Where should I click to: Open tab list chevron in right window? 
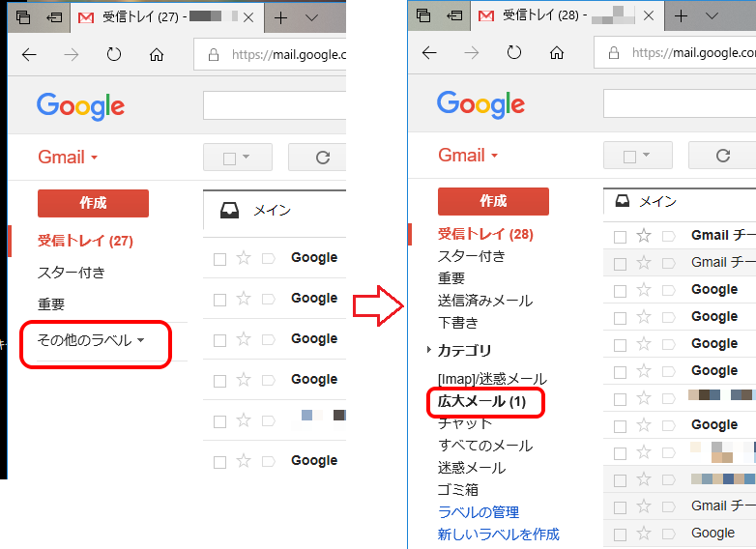[x=712, y=15]
